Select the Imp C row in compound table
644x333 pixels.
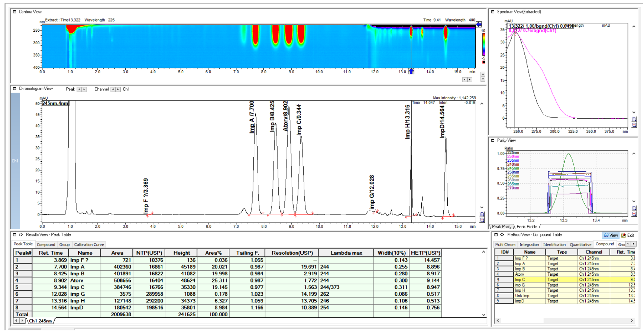(x=565, y=279)
